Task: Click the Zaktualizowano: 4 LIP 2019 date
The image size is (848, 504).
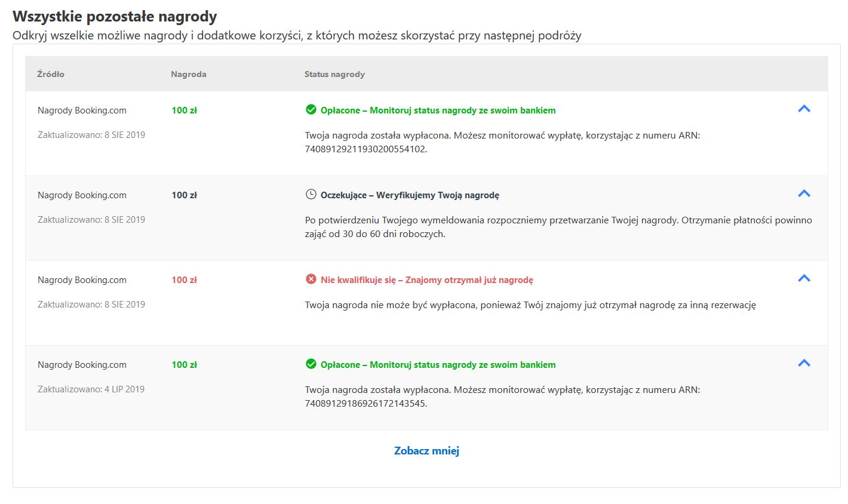Action: pyautogui.click(x=91, y=389)
